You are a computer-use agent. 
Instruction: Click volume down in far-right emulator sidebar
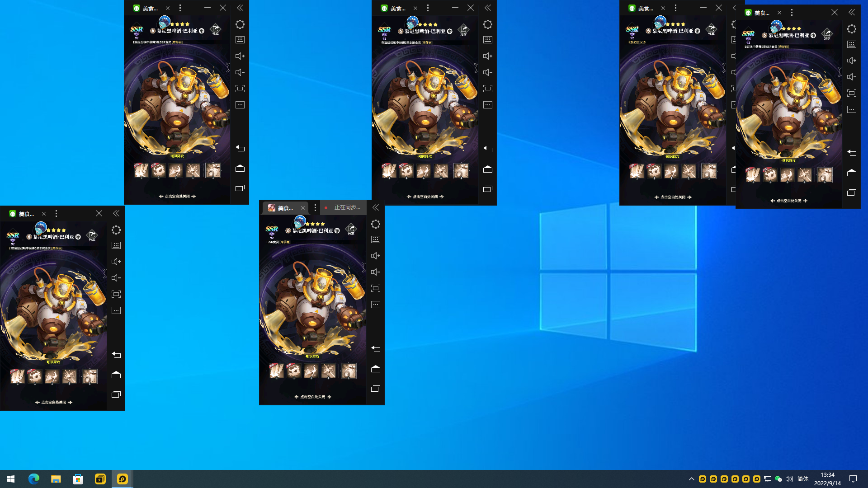852,77
